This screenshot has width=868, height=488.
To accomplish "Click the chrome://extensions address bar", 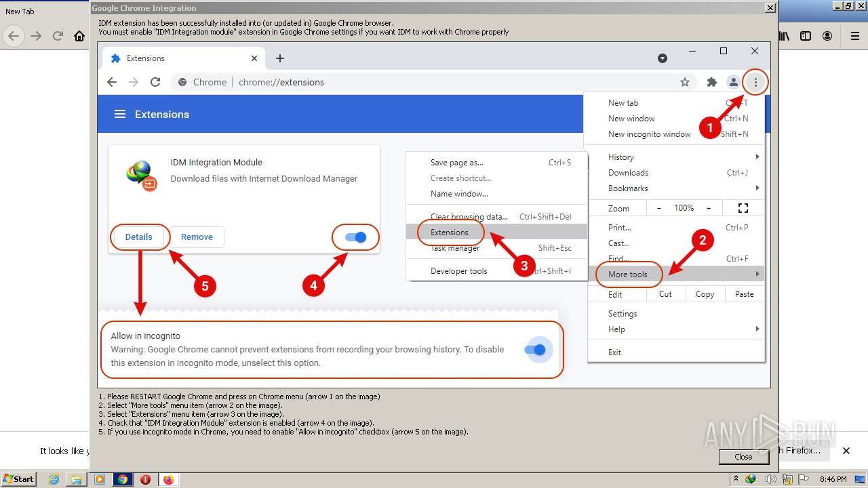I will point(434,82).
